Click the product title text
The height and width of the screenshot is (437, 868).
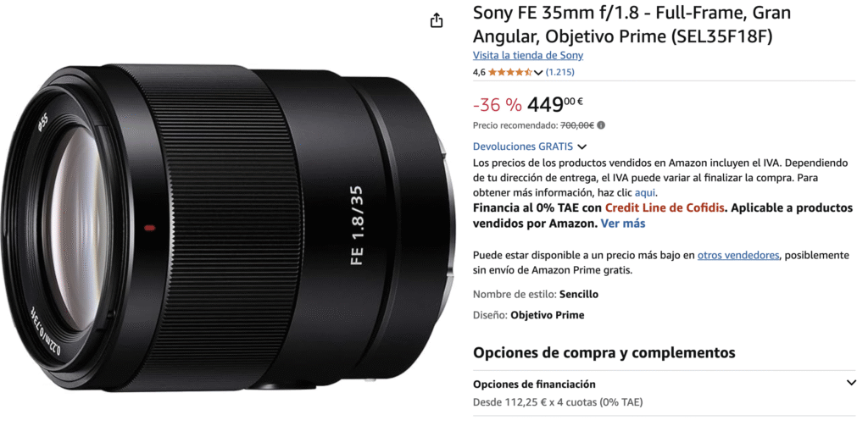click(632, 24)
